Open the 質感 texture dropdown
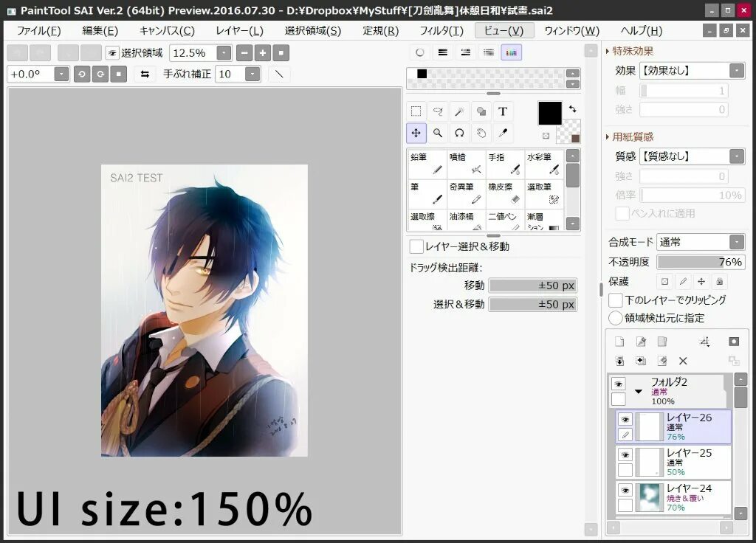Image resolution: width=756 pixels, height=543 pixels. [737, 156]
